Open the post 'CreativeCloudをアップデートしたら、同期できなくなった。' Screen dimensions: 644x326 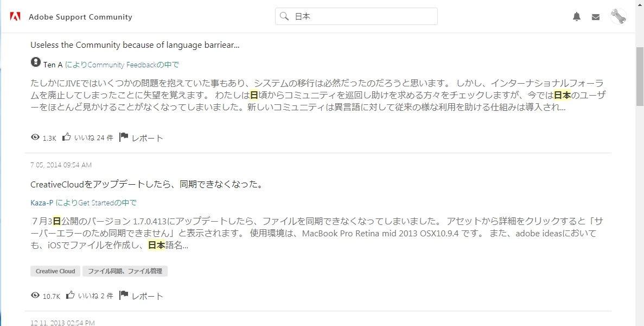pyautogui.click(x=146, y=185)
